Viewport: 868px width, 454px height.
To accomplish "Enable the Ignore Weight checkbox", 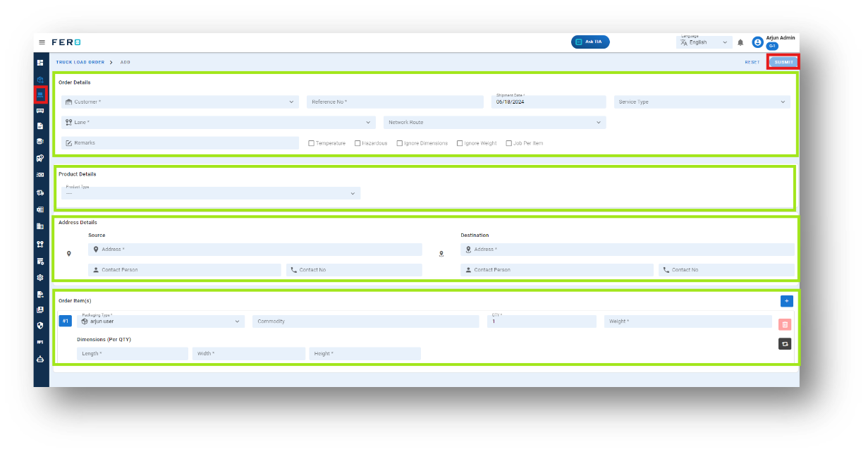I will [x=459, y=143].
